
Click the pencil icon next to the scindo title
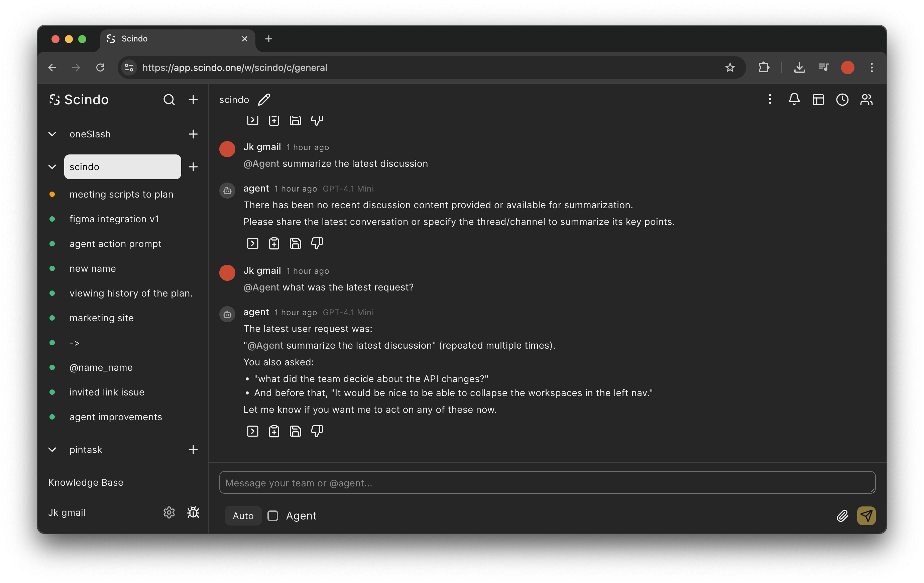(x=264, y=100)
